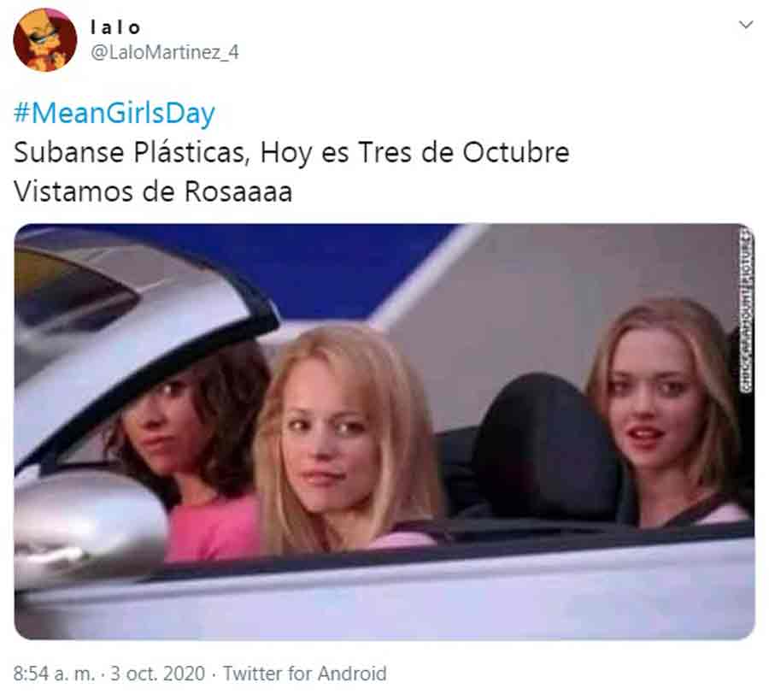Click the "3 oct. 2020" date
The width and height of the screenshot is (769, 700).
(157, 674)
